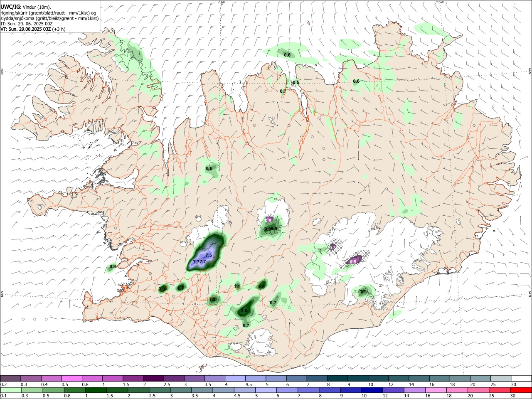Pick the darkest green rain swatch between 1 and 1.5
532x399 pixels.
point(96,390)
